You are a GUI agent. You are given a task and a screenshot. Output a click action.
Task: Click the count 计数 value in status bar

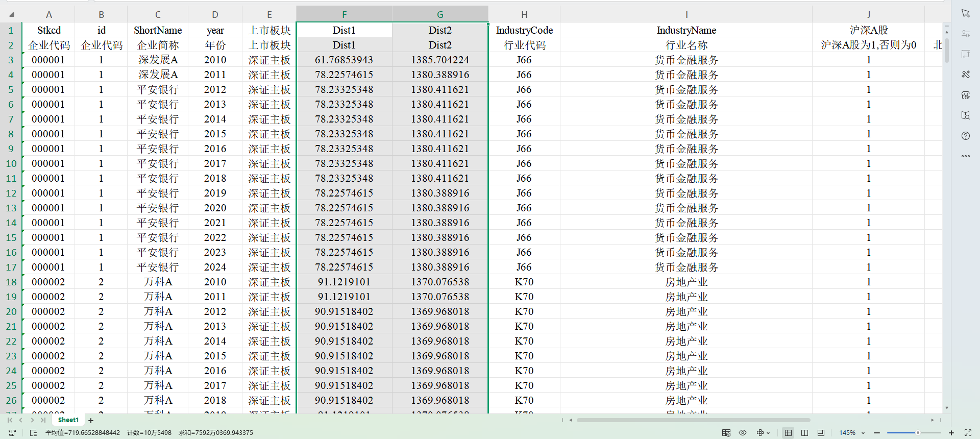[149, 433]
